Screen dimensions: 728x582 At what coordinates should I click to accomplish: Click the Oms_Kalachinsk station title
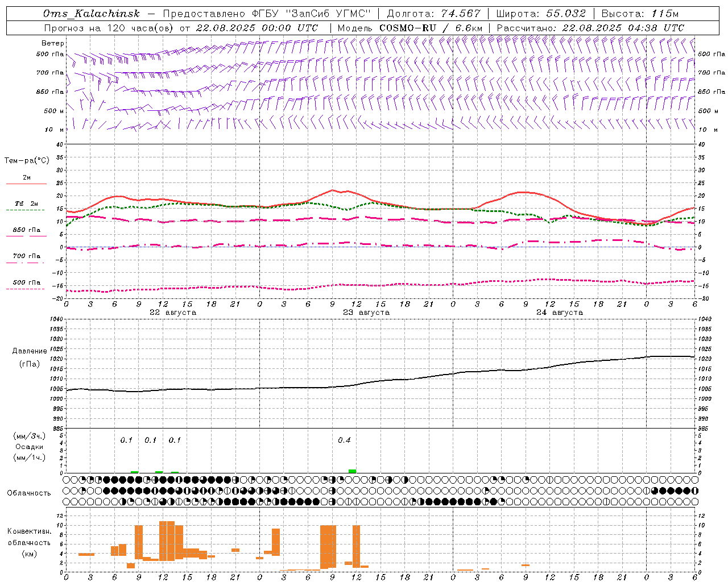pos(92,14)
